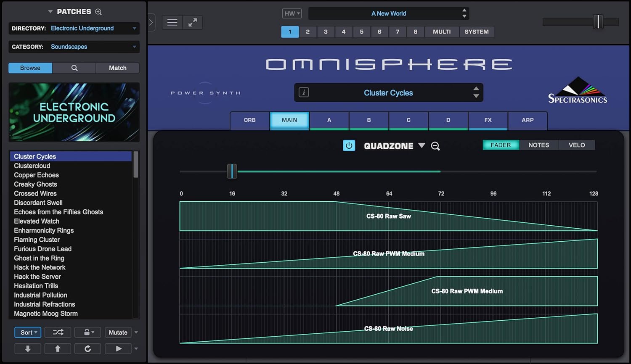Open the Sort options dropdown
Image resolution: width=631 pixels, height=364 pixels.
pos(27,332)
